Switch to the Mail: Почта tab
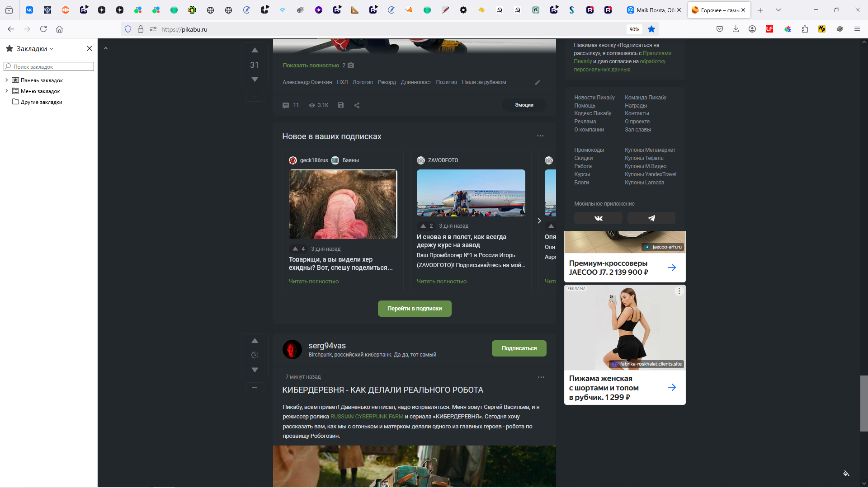Image resolution: width=868 pixels, height=488 pixels. pos(654,10)
